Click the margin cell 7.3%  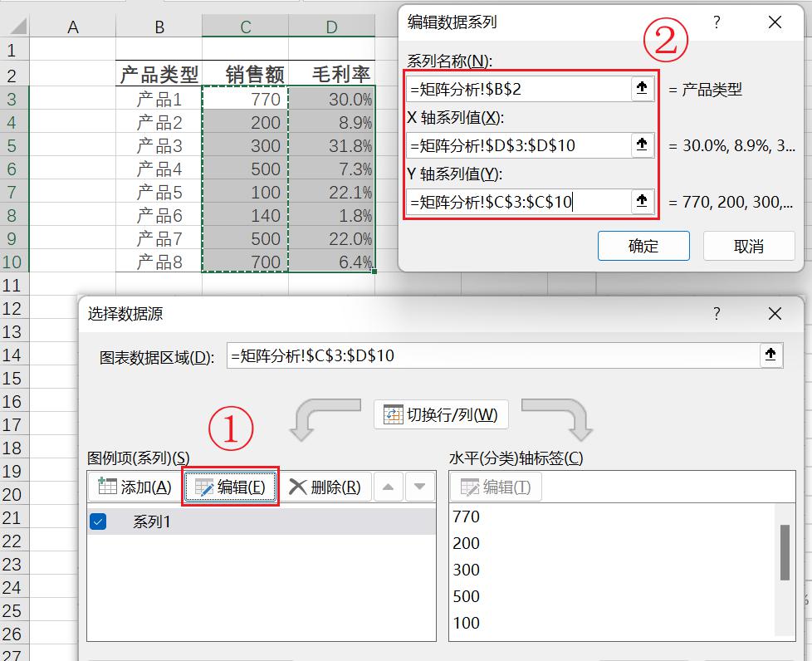[331, 169]
